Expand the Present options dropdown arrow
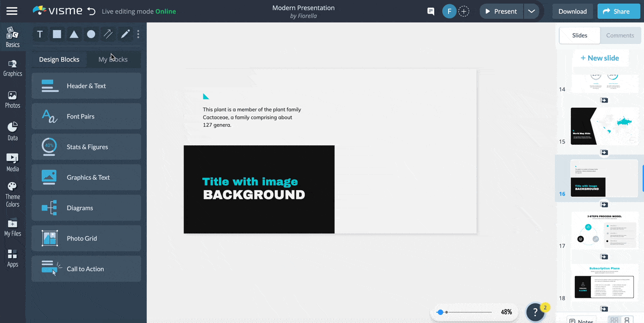Screen dimensions: 644x323 point(531,11)
